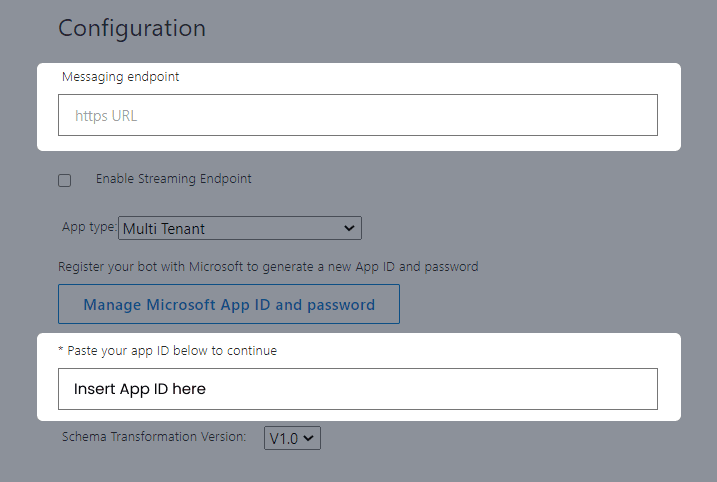Screen dimensions: 717x482
Task: Click the Enable Streaming Endpoint label
Action: (x=173, y=179)
